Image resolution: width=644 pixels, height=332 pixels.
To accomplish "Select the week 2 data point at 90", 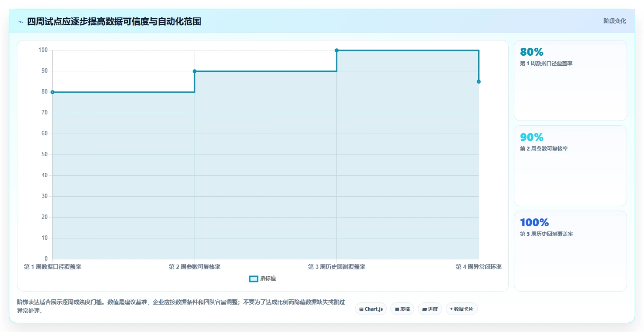I will click(195, 71).
